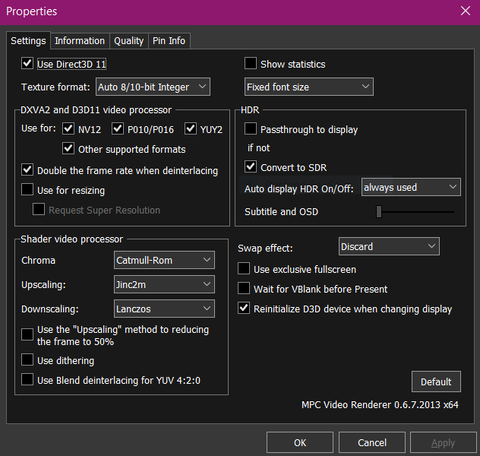
Task: Click the 'DXVA2 and D3D11 video processor' group label
Action: (96, 110)
